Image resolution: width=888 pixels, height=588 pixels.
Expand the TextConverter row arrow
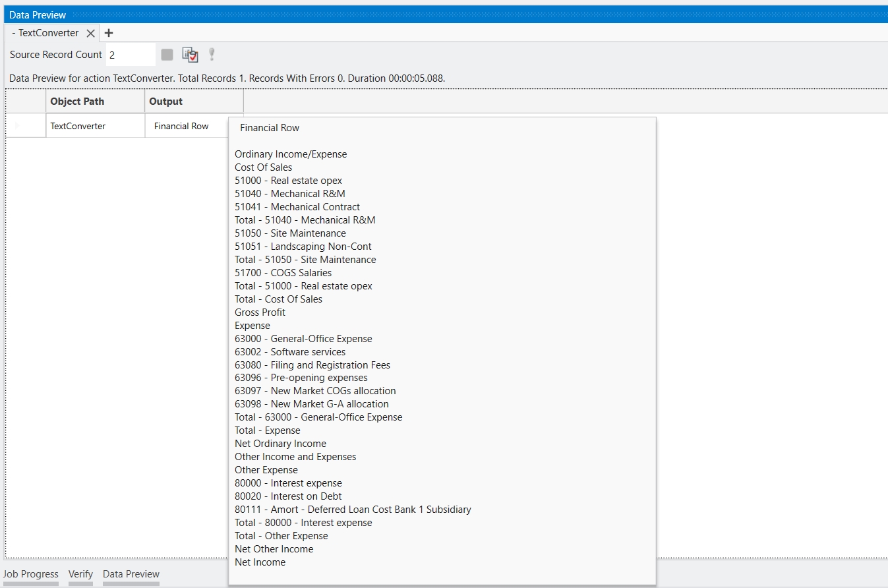[17, 126]
